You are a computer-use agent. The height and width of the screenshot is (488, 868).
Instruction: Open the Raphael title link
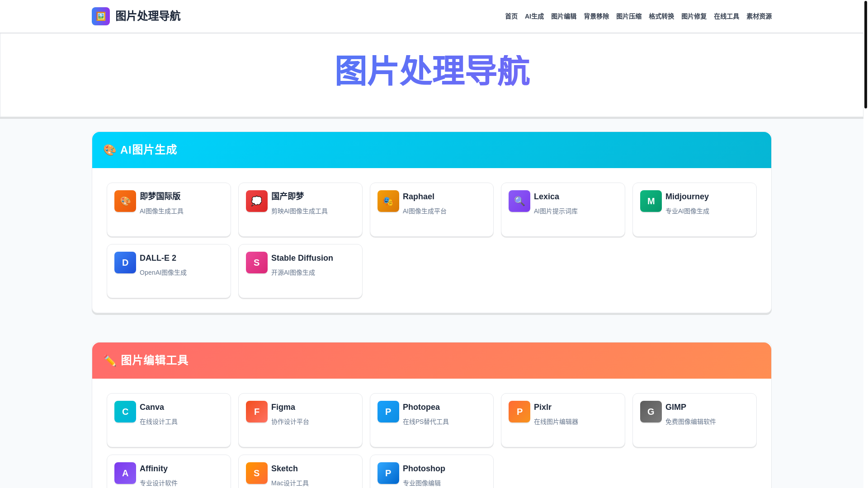point(419,197)
